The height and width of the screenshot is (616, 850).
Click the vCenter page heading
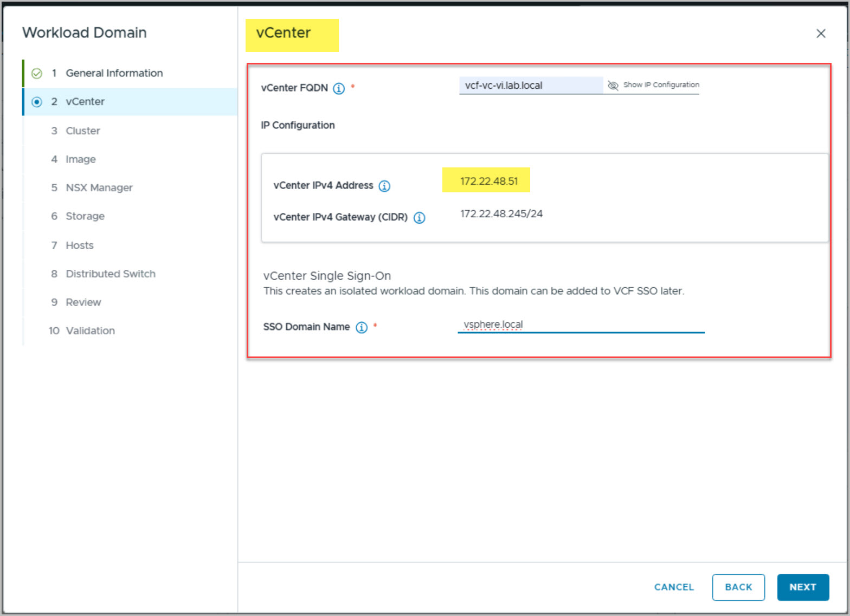(x=284, y=33)
